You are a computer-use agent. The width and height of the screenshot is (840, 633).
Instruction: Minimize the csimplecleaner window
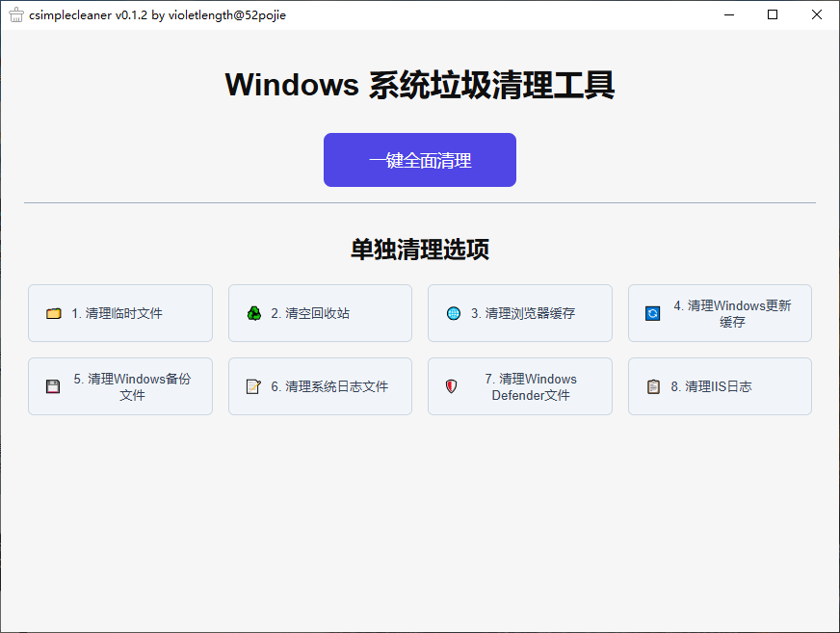point(729,14)
